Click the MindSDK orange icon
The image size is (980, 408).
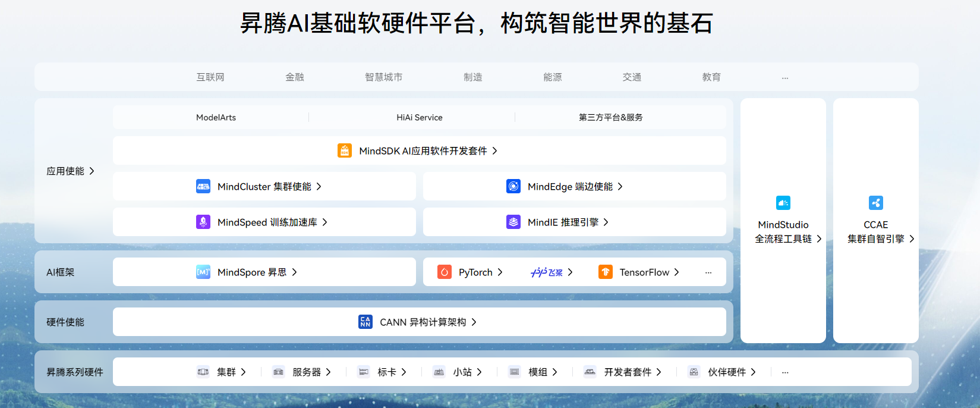(345, 150)
